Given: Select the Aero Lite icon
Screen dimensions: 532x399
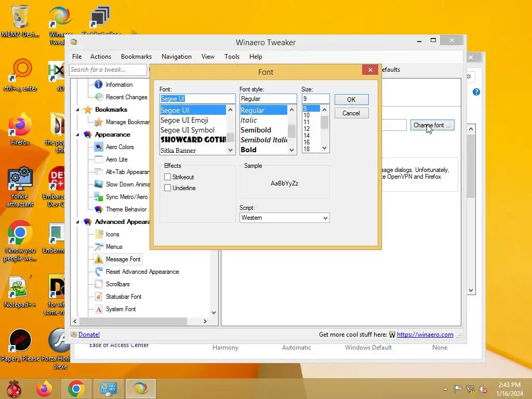Looking at the screenshot, I should [x=99, y=159].
